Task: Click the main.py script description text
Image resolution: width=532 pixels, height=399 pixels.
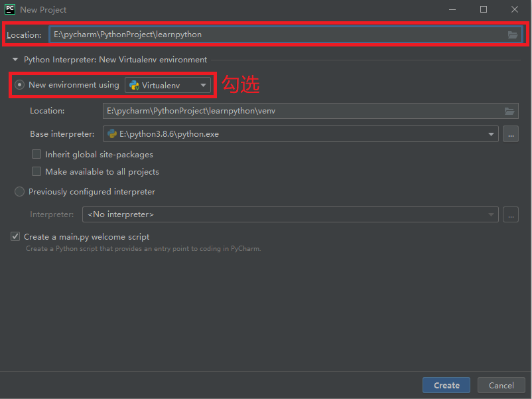Action: pos(143,248)
